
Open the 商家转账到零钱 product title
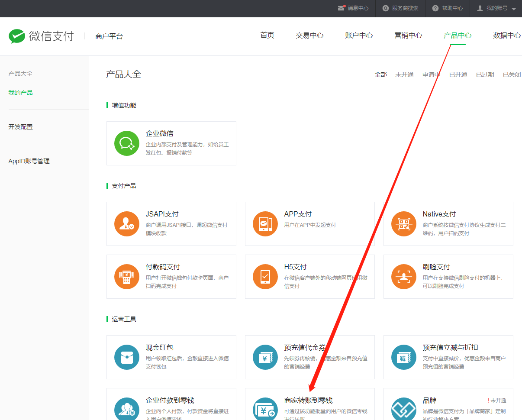pyautogui.click(x=309, y=401)
